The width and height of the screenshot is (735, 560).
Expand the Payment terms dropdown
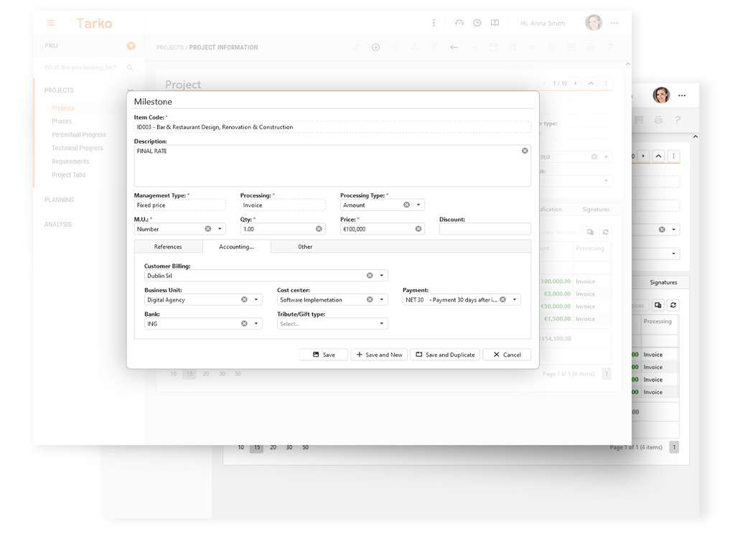point(514,300)
